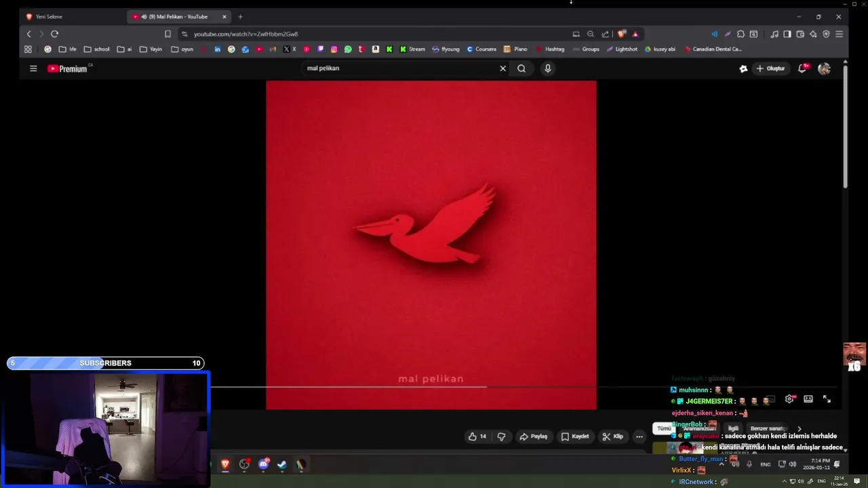Screen dimensions: 868x488
Task: Open the Lightshot bookmark
Action: coord(622,49)
